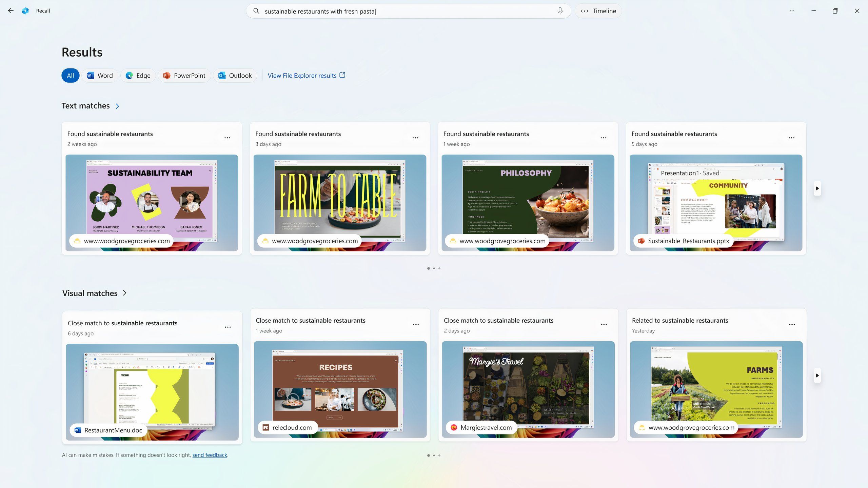This screenshot has width=868, height=488.
Task: Open View File Explorer results link
Action: (x=306, y=75)
